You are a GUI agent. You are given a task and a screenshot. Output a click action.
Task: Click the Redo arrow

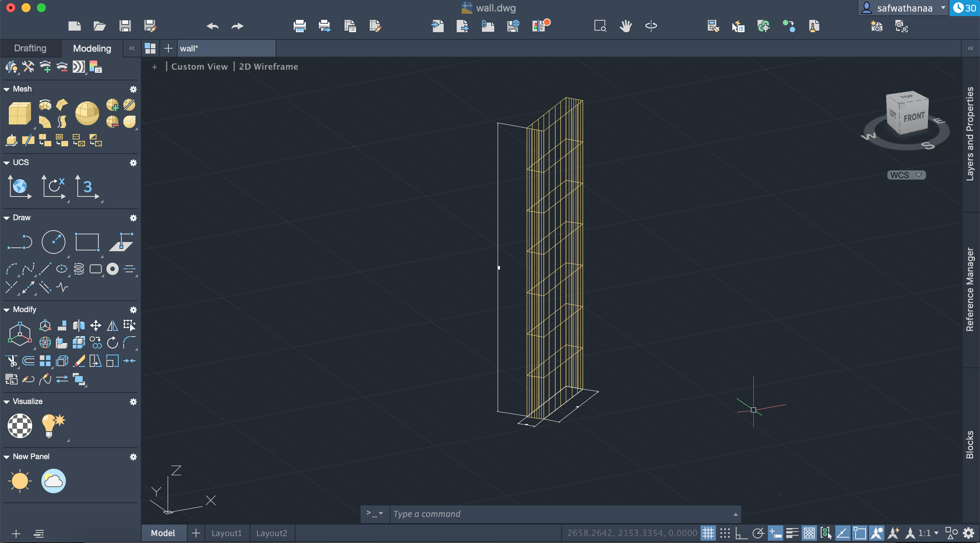(237, 26)
